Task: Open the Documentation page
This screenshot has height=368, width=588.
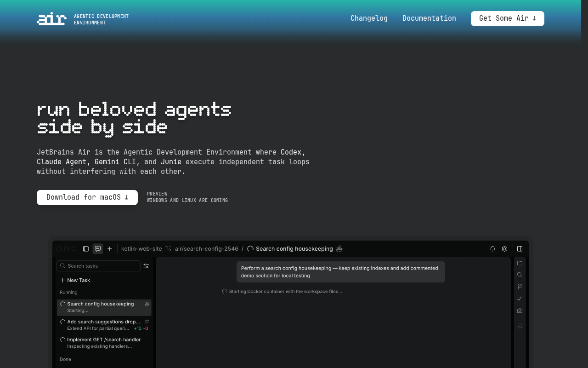Action: pyautogui.click(x=429, y=18)
